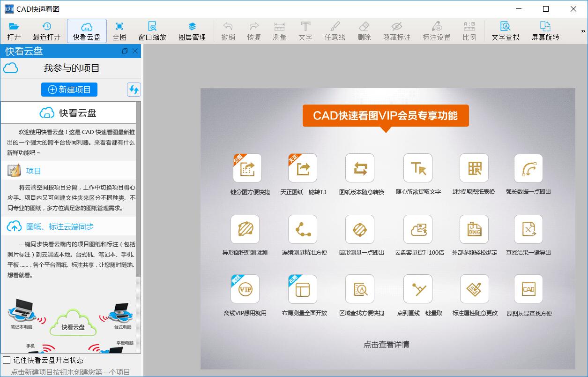Viewport: 588px width, 377px height.
Task: Click the cloud sync refresh icon
Action: [x=134, y=90]
